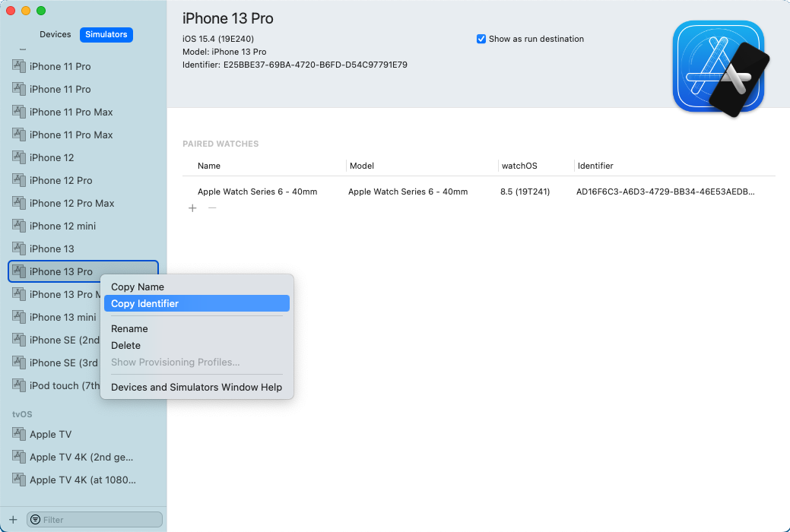
Task: Click the minus icon to unpair the watch
Action: [x=211, y=207]
